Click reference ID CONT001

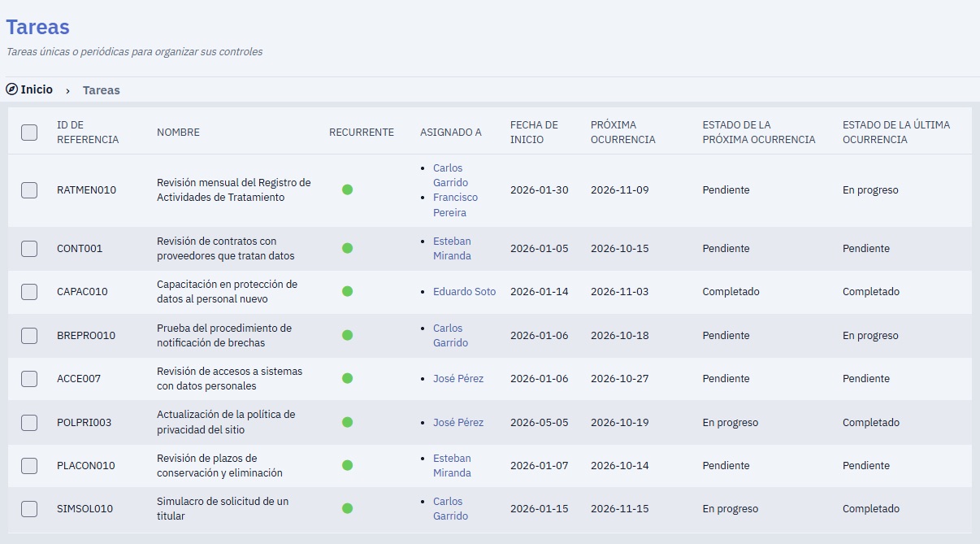point(80,248)
